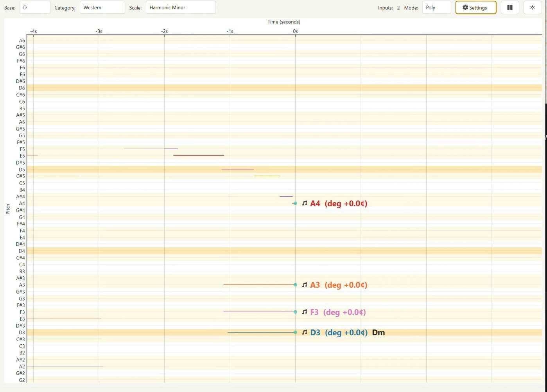Click the 0s marker on the time axis

pyautogui.click(x=295, y=31)
